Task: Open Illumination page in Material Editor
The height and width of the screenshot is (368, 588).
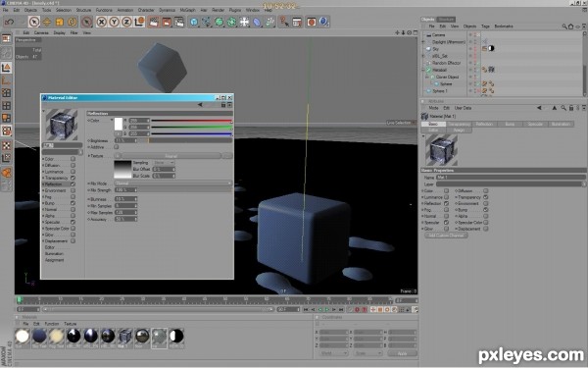Action: point(54,254)
